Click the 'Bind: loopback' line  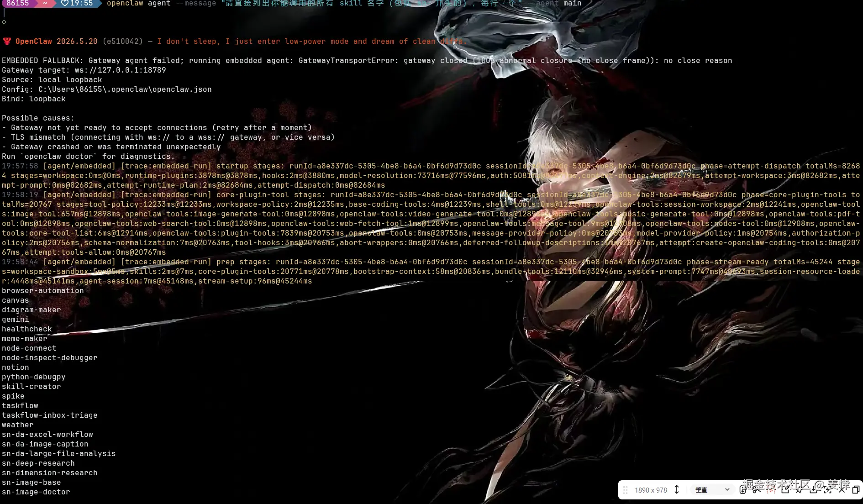click(x=34, y=99)
